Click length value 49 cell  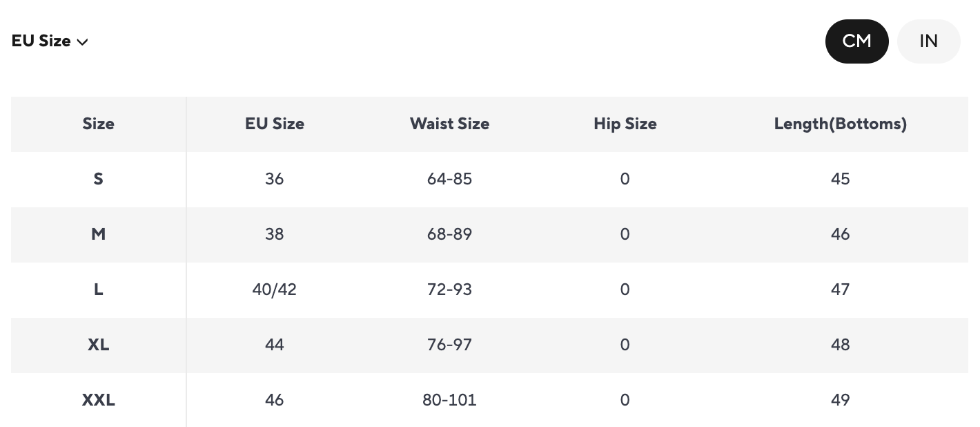(840, 400)
